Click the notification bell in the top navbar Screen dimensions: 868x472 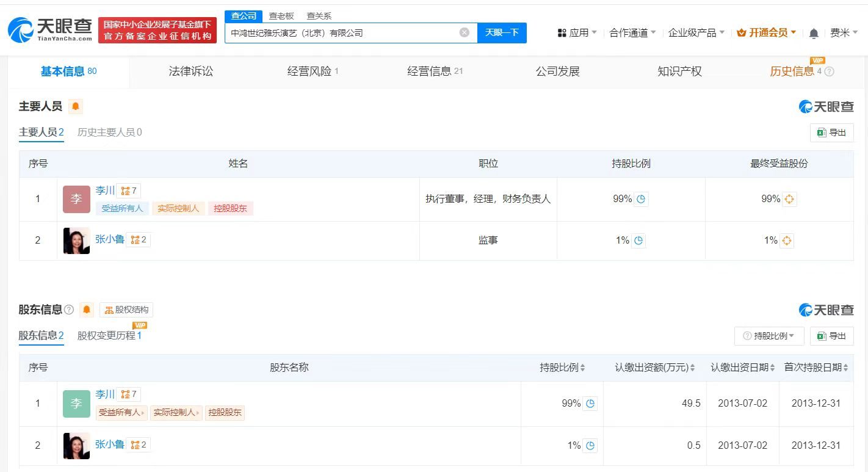point(814,32)
